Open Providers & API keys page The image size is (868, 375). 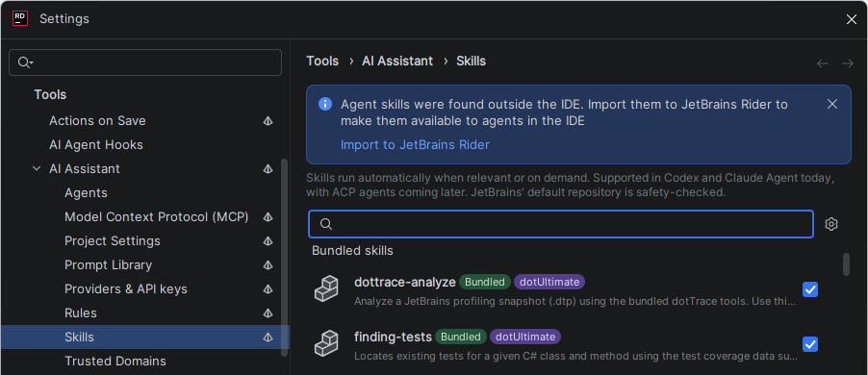126,289
